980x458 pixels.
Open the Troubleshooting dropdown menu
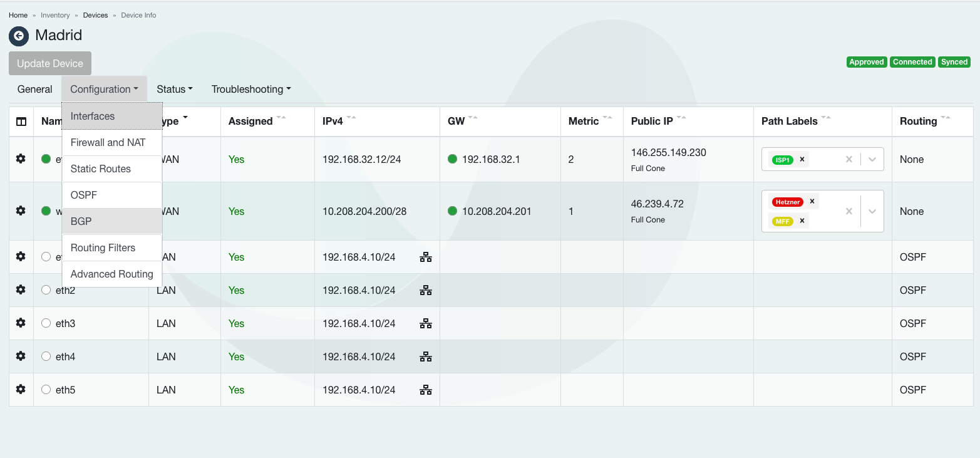click(251, 89)
